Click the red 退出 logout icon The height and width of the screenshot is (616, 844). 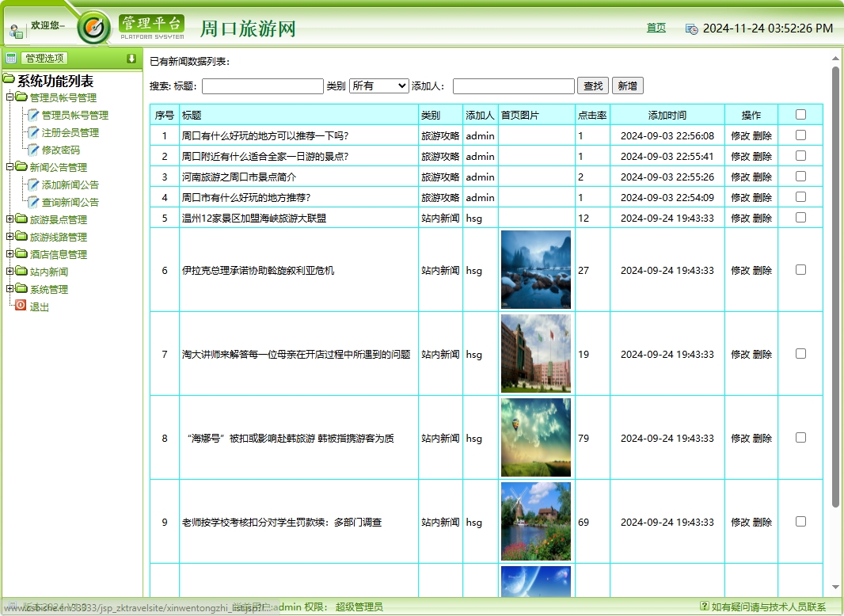pos(19,306)
